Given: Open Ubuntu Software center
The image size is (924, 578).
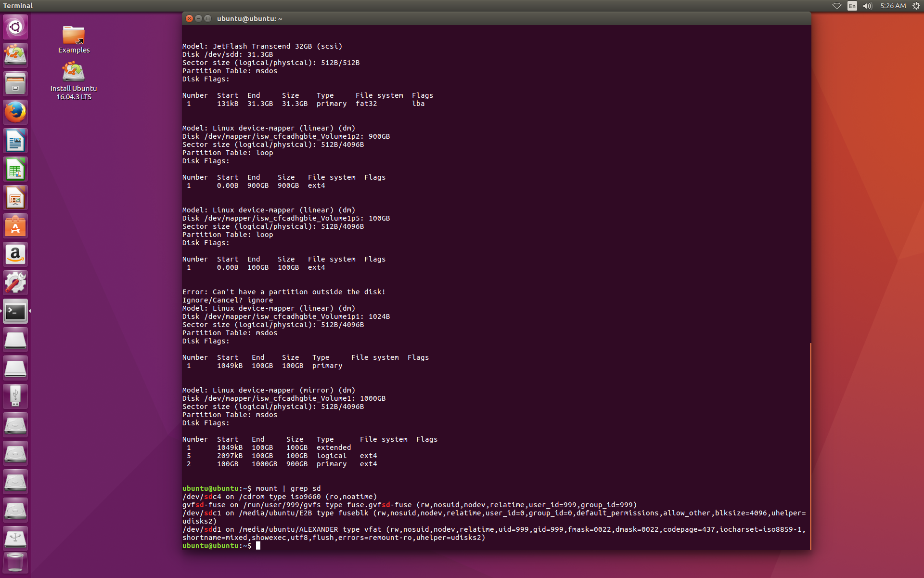Looking at the screenshot, I should (15, 226).
